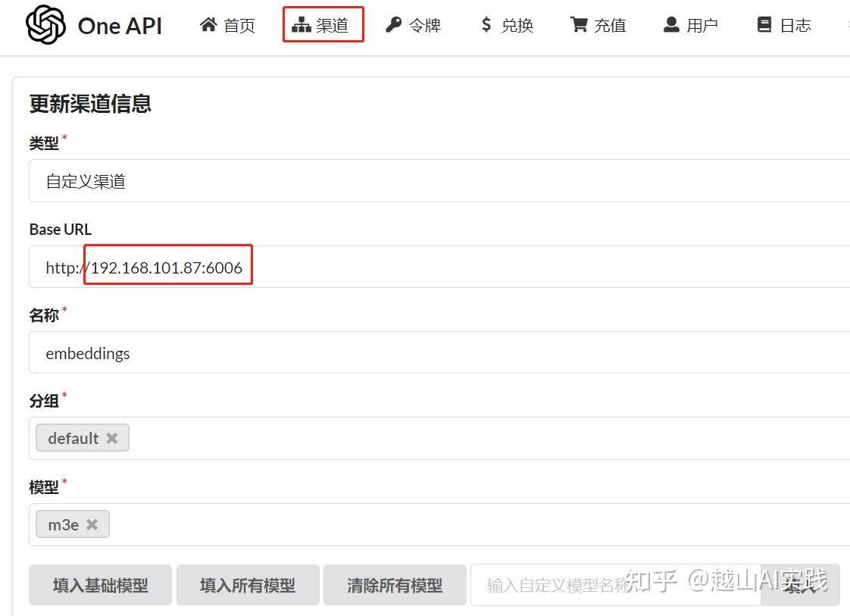Click the One API logo icon
The image size is (850, 616).
[46, 25]
